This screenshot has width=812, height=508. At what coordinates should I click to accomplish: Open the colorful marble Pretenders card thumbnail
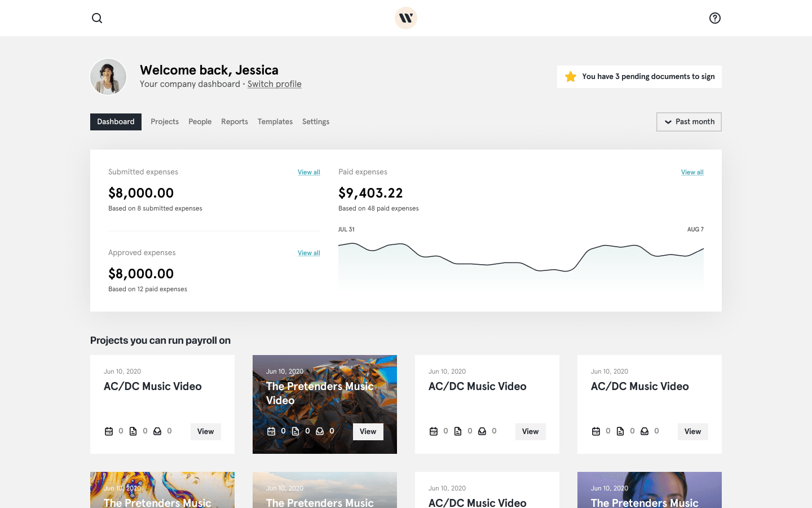click(162, 490)
